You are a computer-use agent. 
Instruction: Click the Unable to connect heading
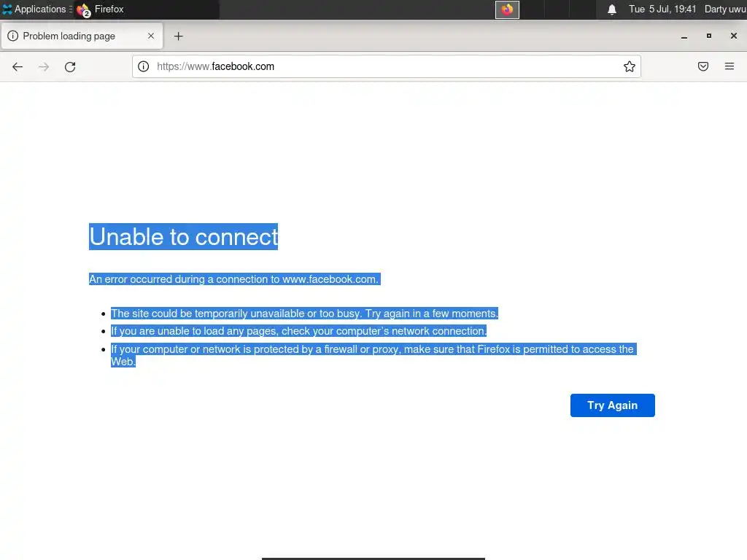coord(183,237)
